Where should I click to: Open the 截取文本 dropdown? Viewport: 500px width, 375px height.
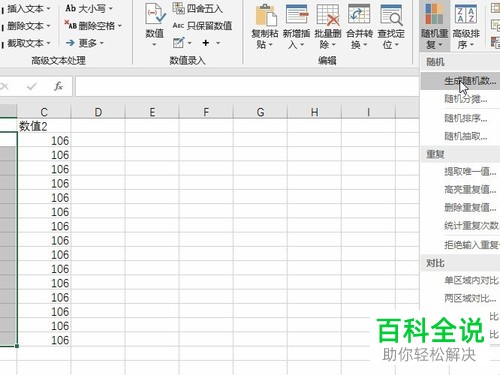[48, 43]
